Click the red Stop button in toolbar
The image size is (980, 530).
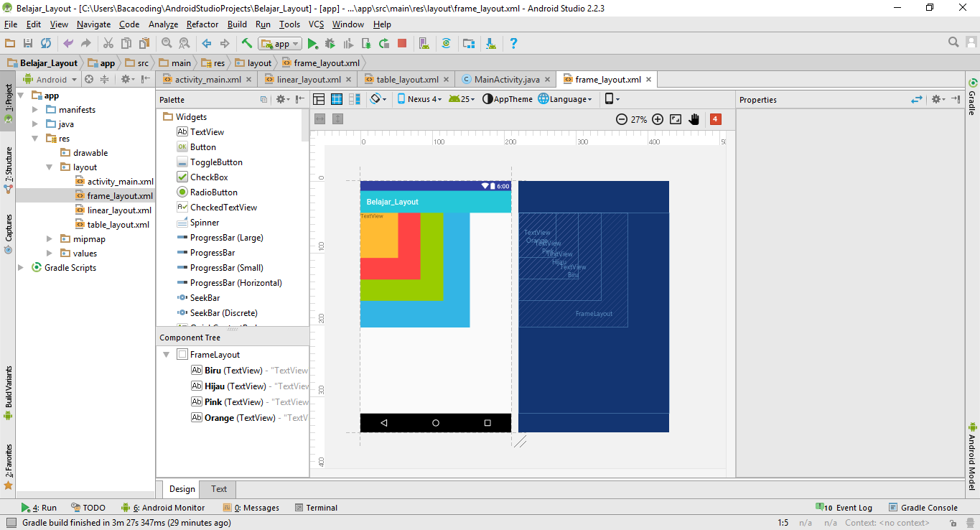point(402,44)
